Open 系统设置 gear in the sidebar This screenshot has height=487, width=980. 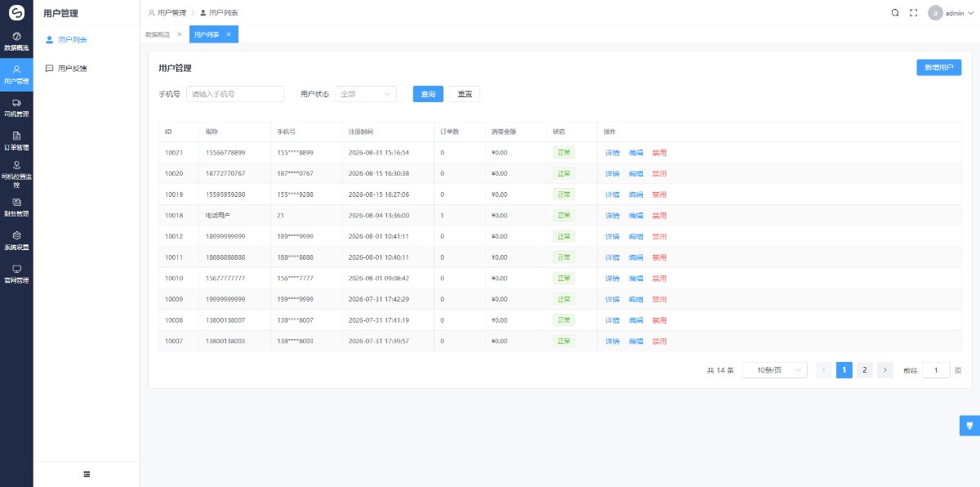16,235
